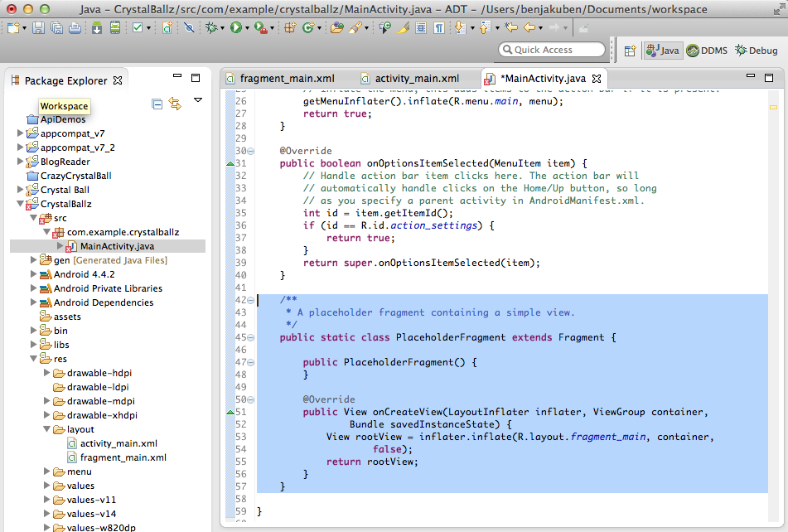
Task: Open the Run button dropdown arrow
Action: pyautogui.click(x=247, y=28)
